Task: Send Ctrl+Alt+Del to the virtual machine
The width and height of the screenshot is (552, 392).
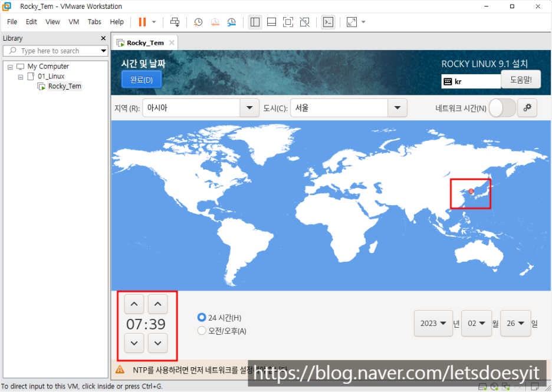Action: coord(175,22)
